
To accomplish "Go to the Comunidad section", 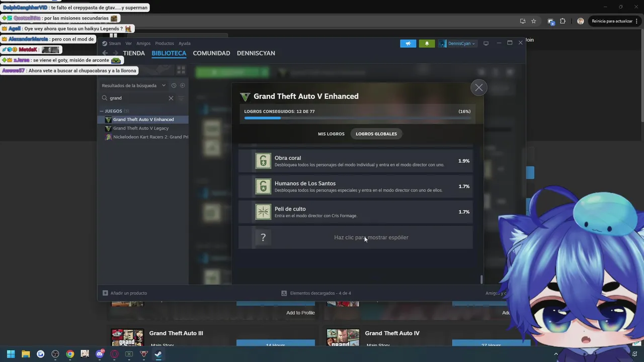I will click(x=211, y=53).
